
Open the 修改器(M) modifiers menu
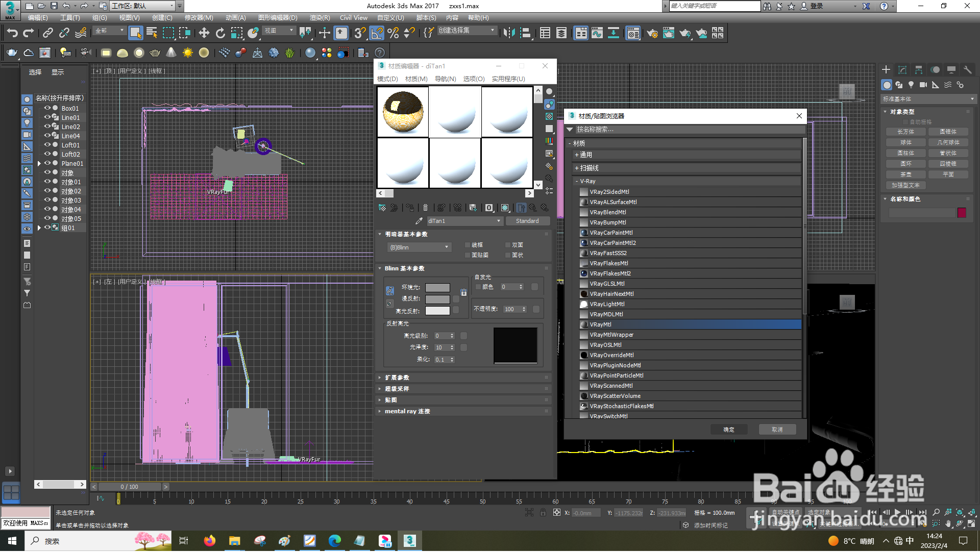[199, 17]
